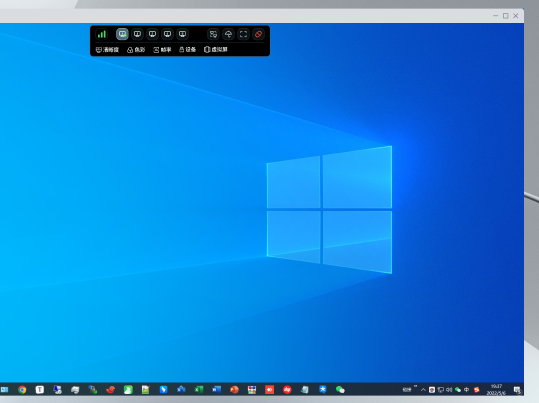539x403 pixels.
Task: Open the green app icon on taskbar
Action: [128, 390]
